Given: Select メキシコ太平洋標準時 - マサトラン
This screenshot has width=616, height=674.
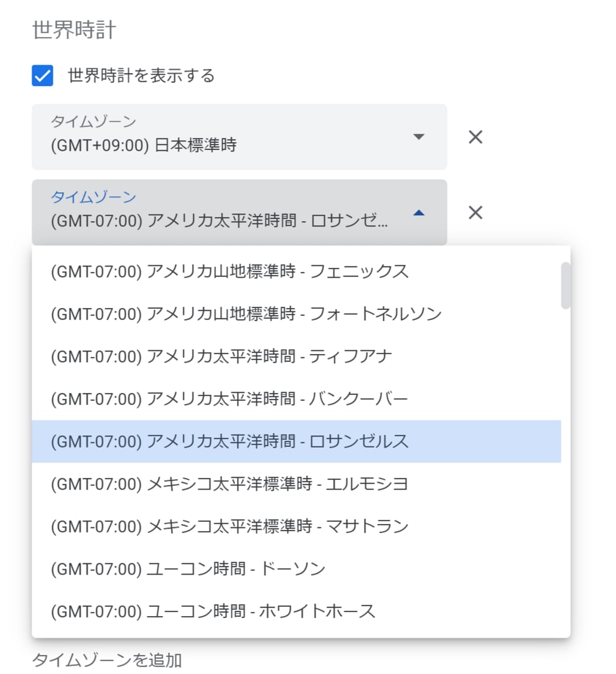Looking at the screenshot, I should [x=296, y=526].
